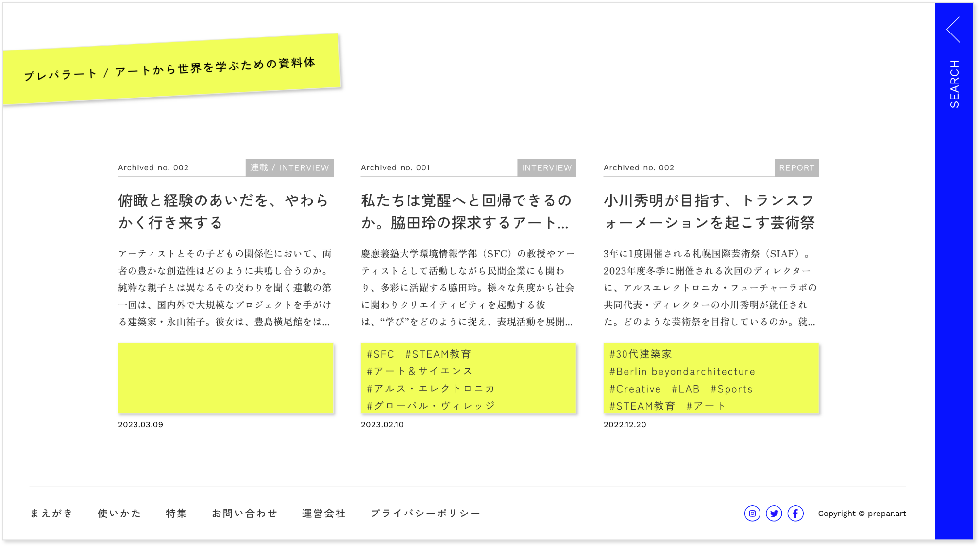Open the プライバシーポリシー link
This screenshot has height=547, width=980.
coord(425,514)
